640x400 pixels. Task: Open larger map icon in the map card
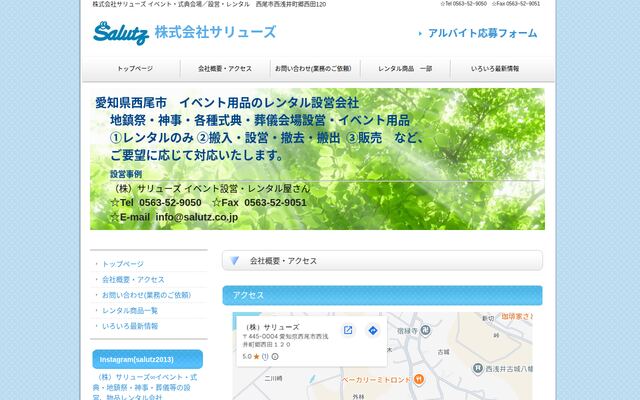(348, 330)
